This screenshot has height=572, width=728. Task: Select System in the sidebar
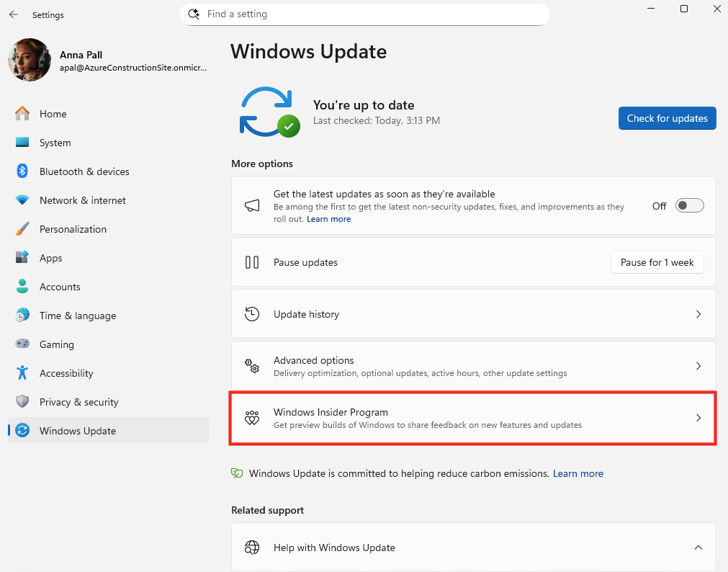coord(55,143)
